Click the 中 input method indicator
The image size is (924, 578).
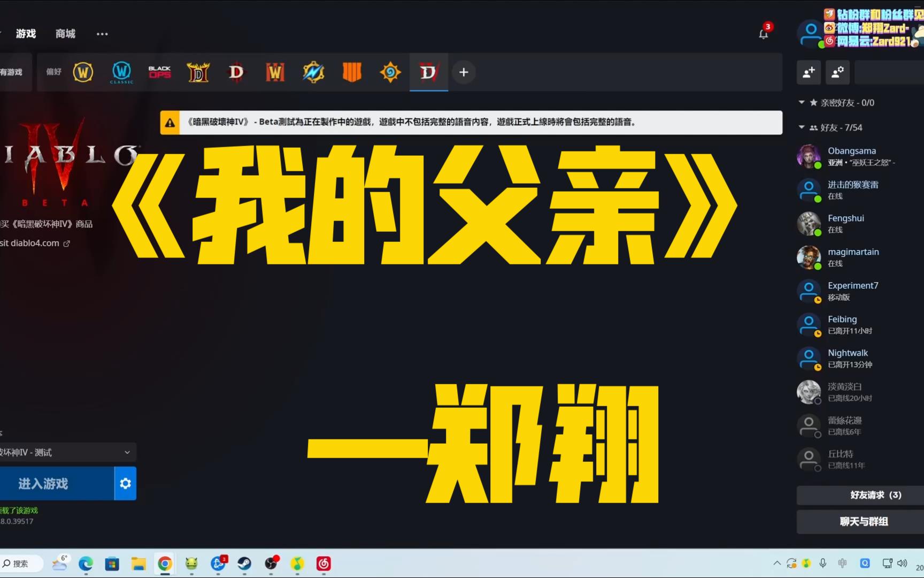point(843,563)
